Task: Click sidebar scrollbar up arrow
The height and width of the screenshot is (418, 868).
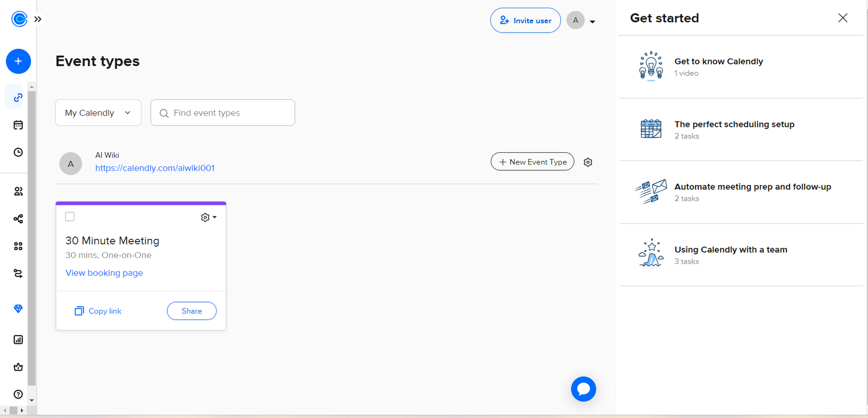Action: tap(31, 87)
